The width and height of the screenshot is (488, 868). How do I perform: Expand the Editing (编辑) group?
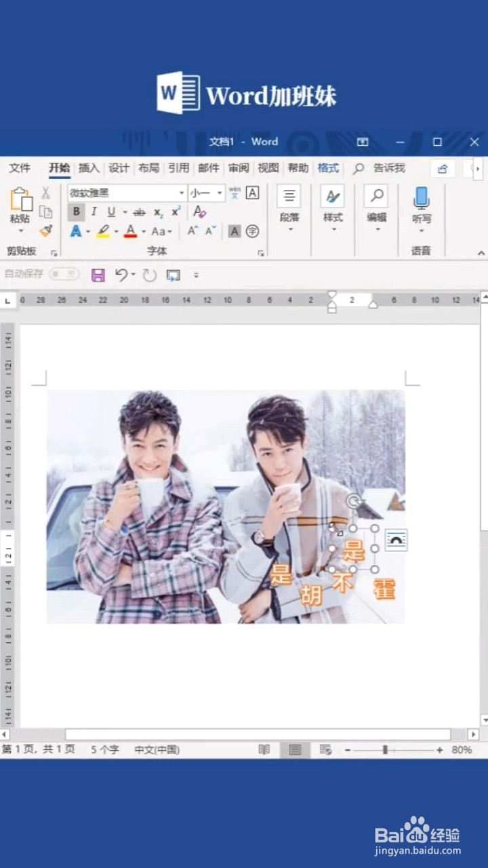coord(376,209)
